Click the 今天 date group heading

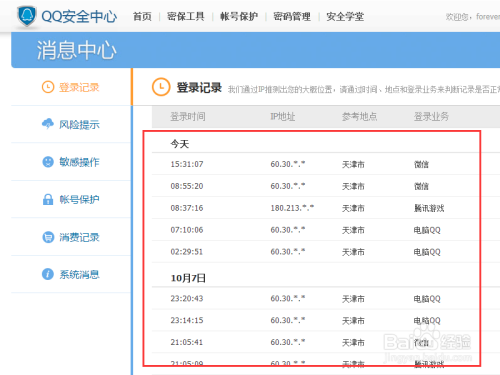tap(180, 144)
